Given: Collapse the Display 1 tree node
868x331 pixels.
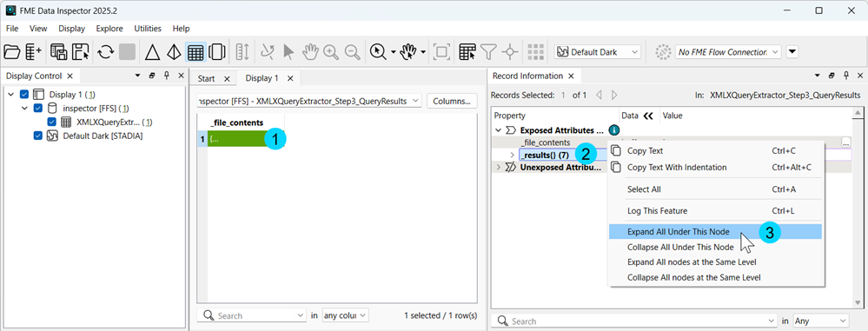Looking at the screenshot, I should tap(11, 94).
